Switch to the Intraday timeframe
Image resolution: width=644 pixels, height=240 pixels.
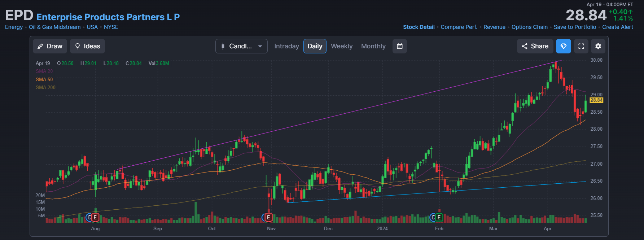point(286,46)
